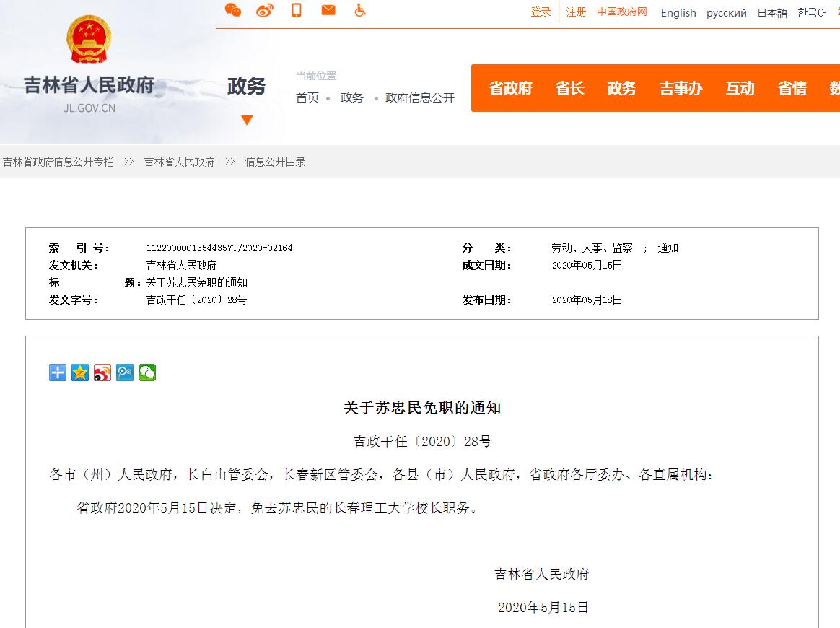Open the Weibo icon in top bar
Viewport: 840px width, 628px height.
click(x=265, y=10)
